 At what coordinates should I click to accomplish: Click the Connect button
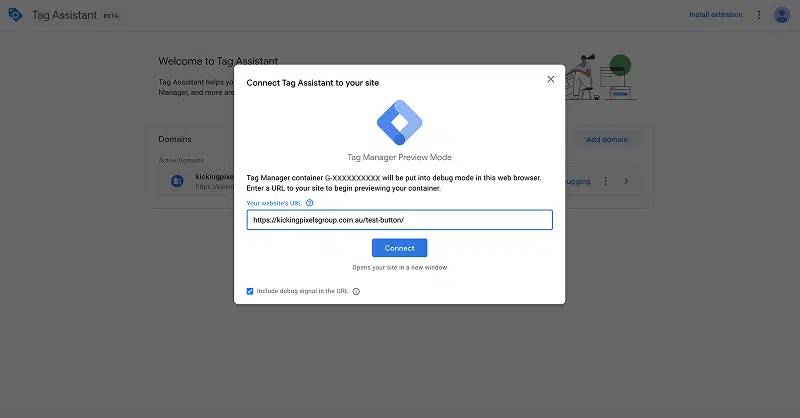399,248
